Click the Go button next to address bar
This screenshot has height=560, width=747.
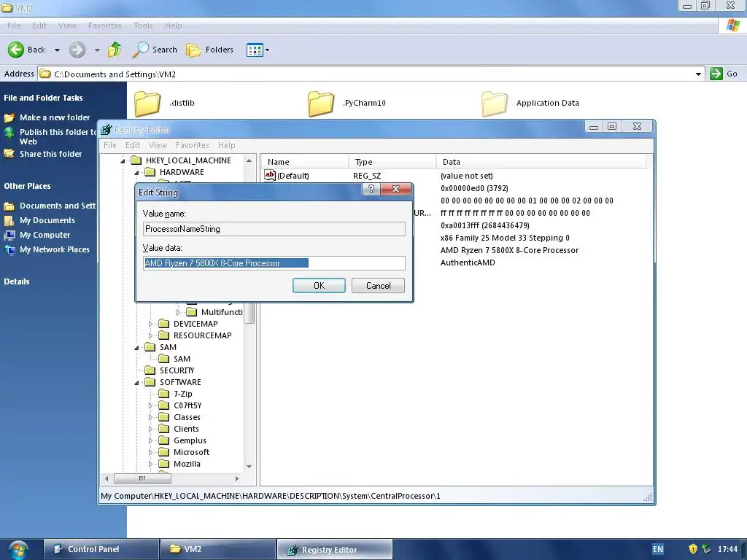(x=724, y=74)
